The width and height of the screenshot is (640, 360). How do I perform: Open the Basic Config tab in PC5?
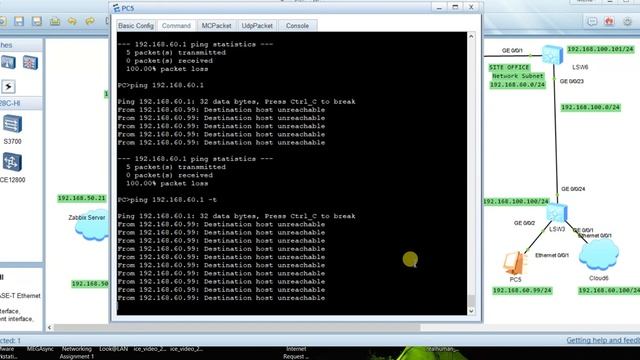(x=136, y=26)
